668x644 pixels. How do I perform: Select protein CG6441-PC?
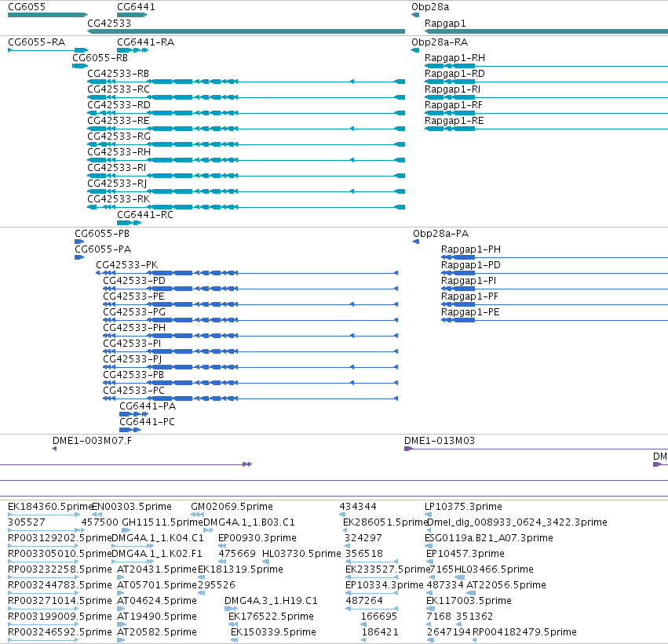[147, 422]
